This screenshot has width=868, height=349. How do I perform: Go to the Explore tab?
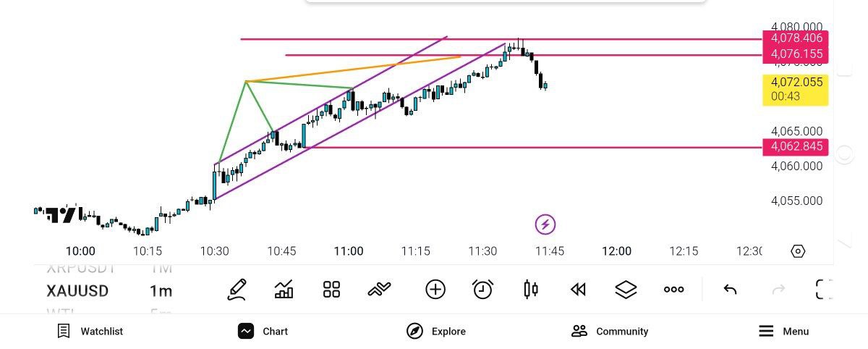pyautogui.click(x=436, y=332)
